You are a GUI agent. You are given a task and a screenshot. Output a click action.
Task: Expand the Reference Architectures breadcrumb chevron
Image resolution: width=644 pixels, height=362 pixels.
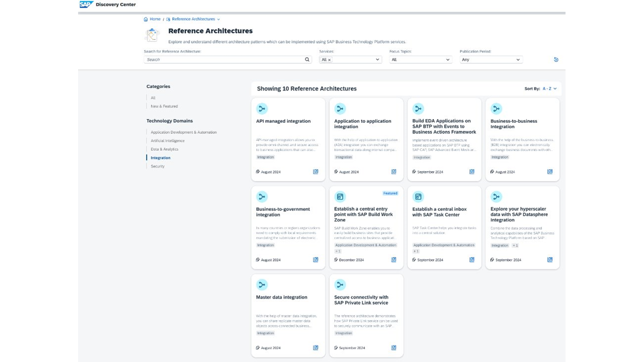pos(219,19)
